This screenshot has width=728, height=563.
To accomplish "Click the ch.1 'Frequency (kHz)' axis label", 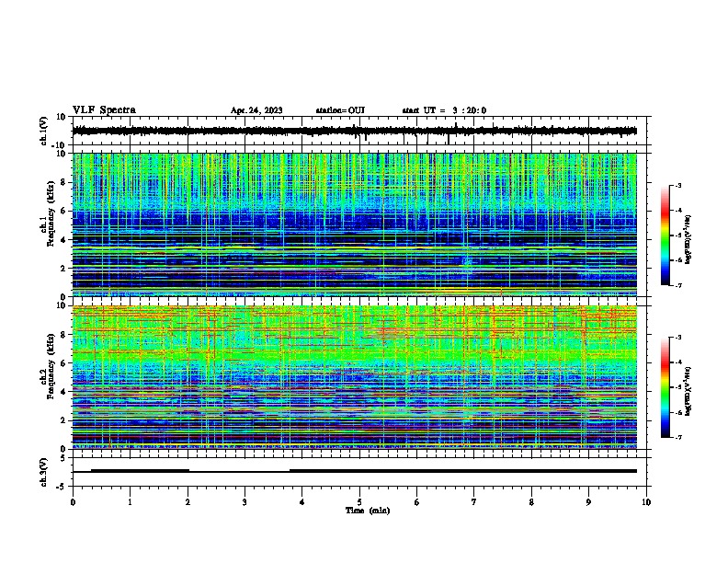I will tap(51, 213).
